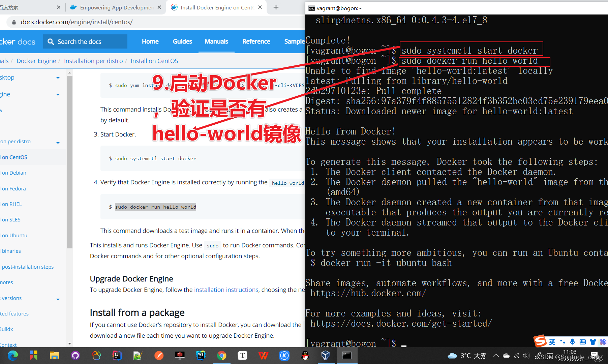608x364 pixels.
Task: Click the Search the docs field
Action: point(85,41)
